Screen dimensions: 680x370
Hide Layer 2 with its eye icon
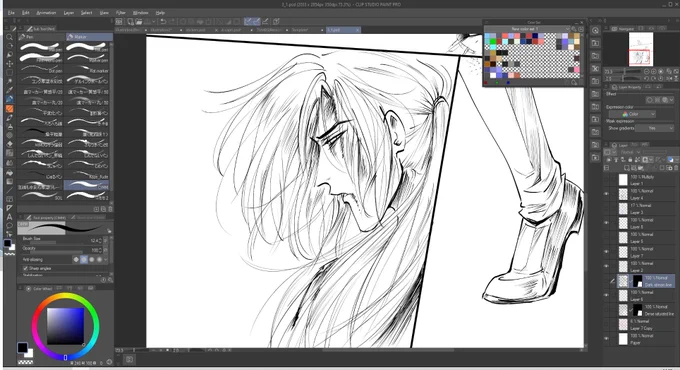607,266
